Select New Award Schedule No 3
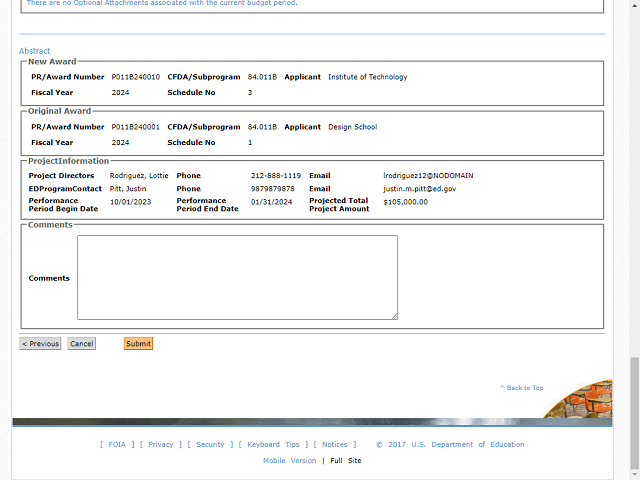Screen dimensions: 640x480 click(250, 93)
